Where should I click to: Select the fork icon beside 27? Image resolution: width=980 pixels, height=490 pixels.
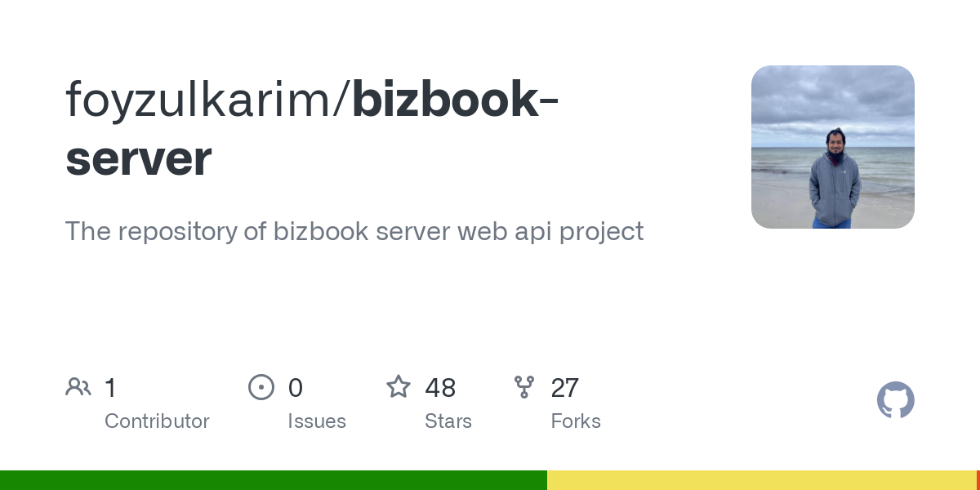(524, 387)
